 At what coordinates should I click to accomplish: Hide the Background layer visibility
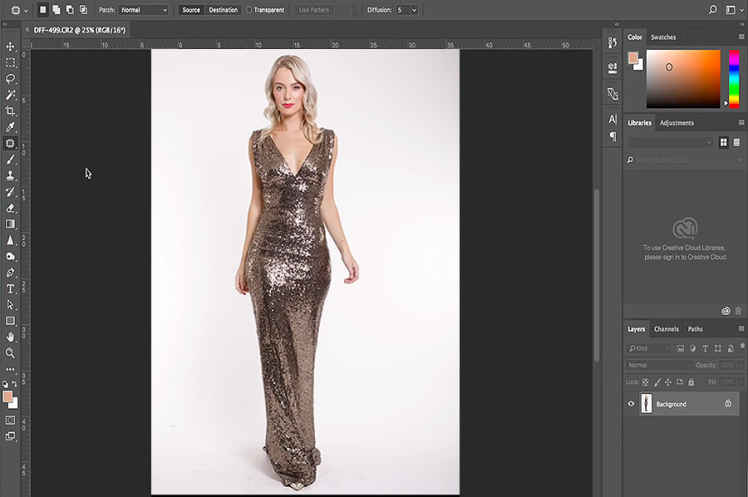coord(631,404)
